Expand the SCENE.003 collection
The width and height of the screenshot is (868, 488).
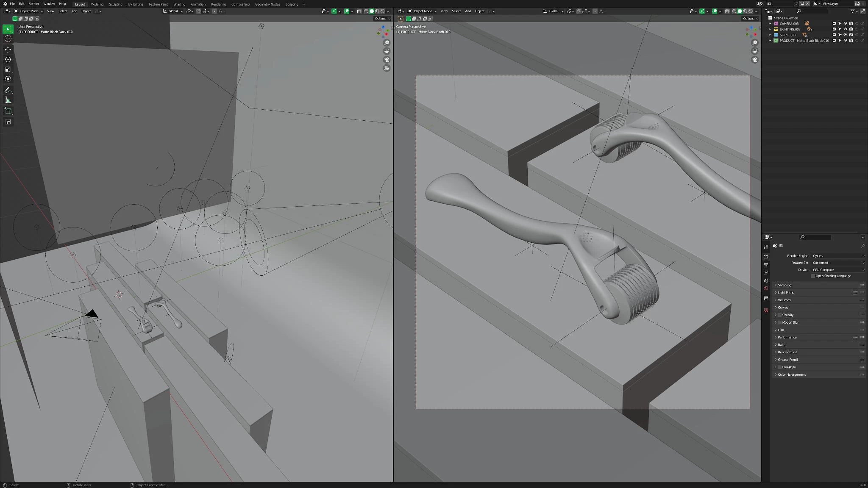click(x=770, y=35)
